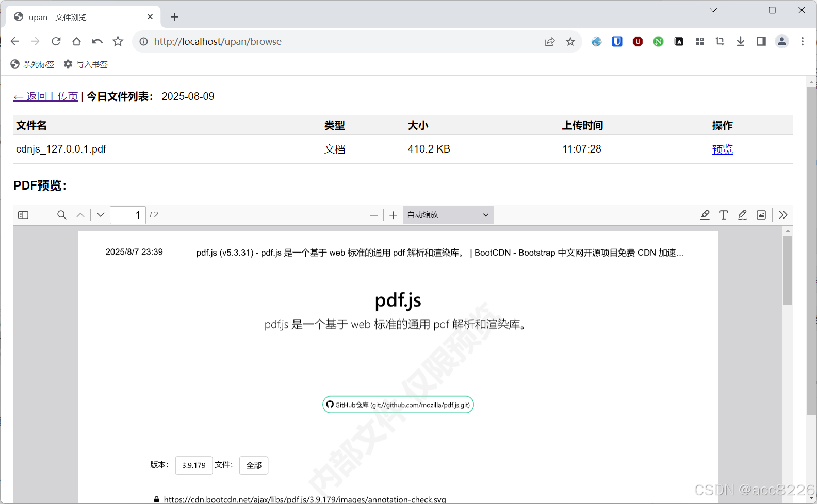Open browser downloads

(x=741, y=41)
